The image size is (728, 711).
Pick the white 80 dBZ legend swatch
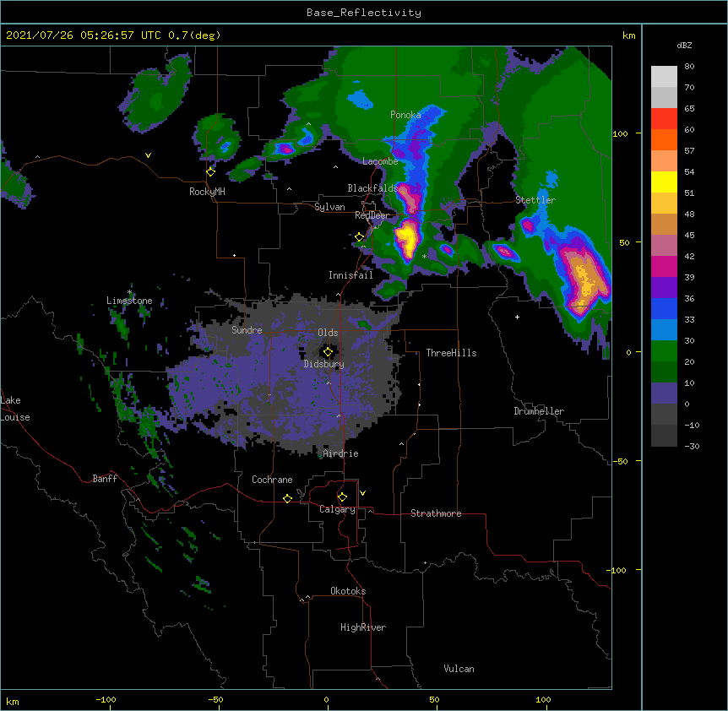point(664,77)
